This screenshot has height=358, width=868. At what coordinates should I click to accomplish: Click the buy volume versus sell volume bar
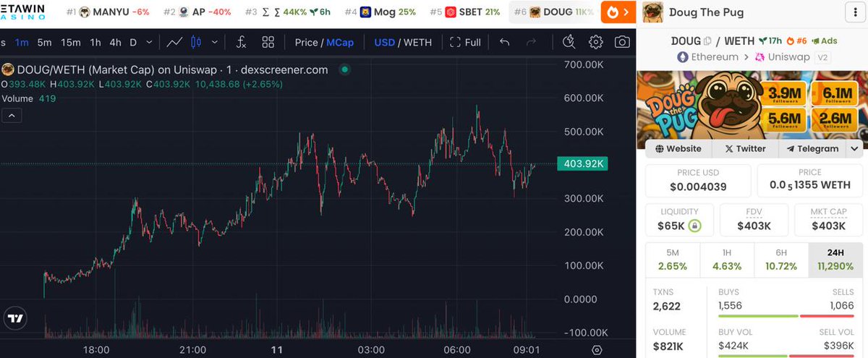pyautogui.click(x=786, y=355)
